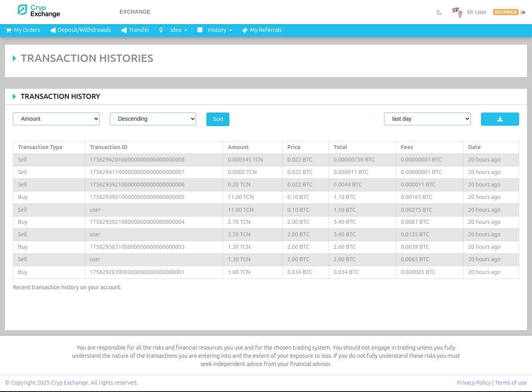
Task: Click the user avatar image
Action: click(x=457, y=12)
